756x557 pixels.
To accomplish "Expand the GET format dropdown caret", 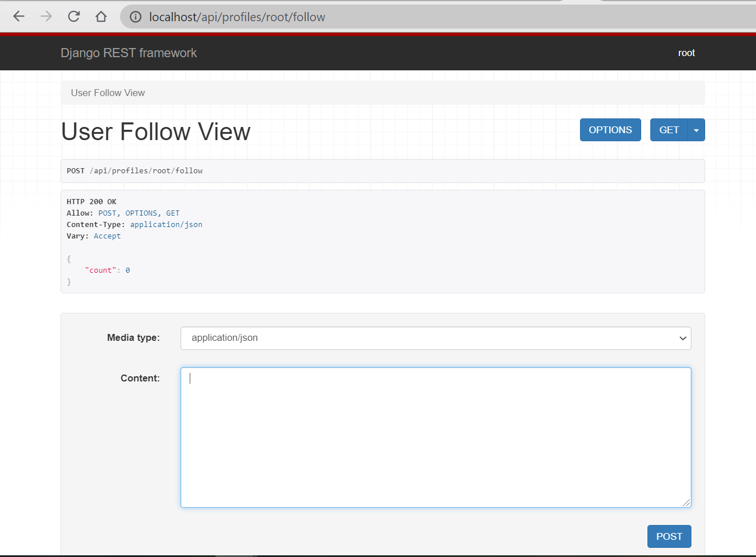I will [x=696, y=130].
